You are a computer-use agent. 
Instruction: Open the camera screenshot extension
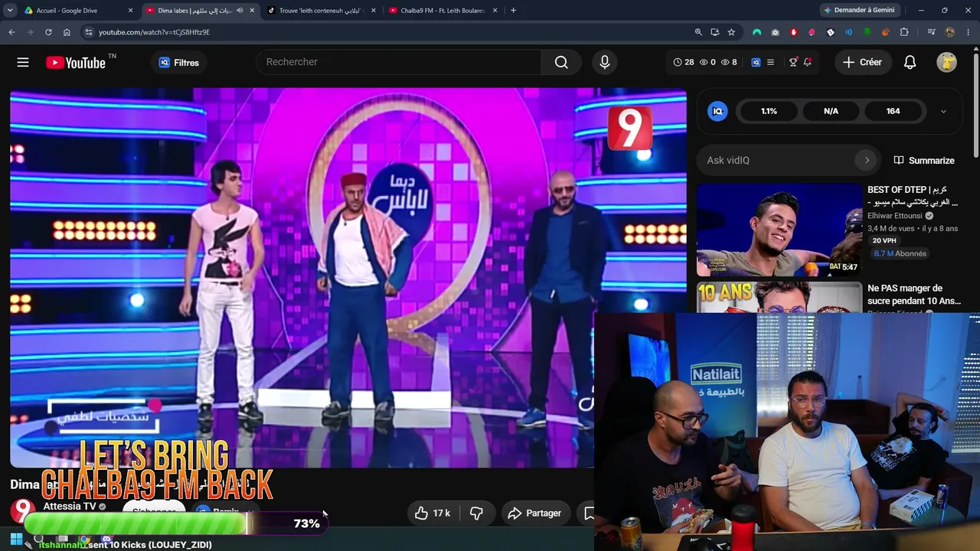coord(775,32)
